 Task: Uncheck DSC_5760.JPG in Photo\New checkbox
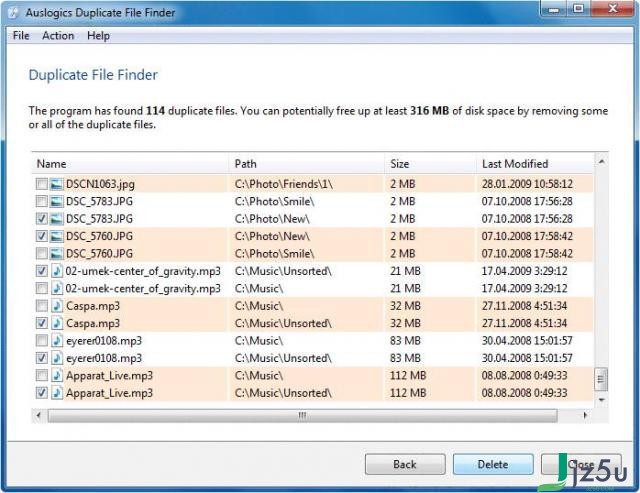tap(42, 236)
